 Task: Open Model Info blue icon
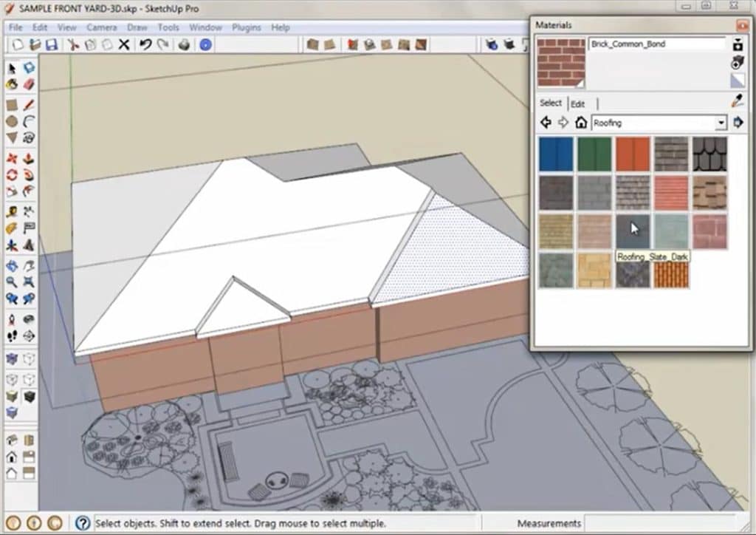click(x=205, y=45)
